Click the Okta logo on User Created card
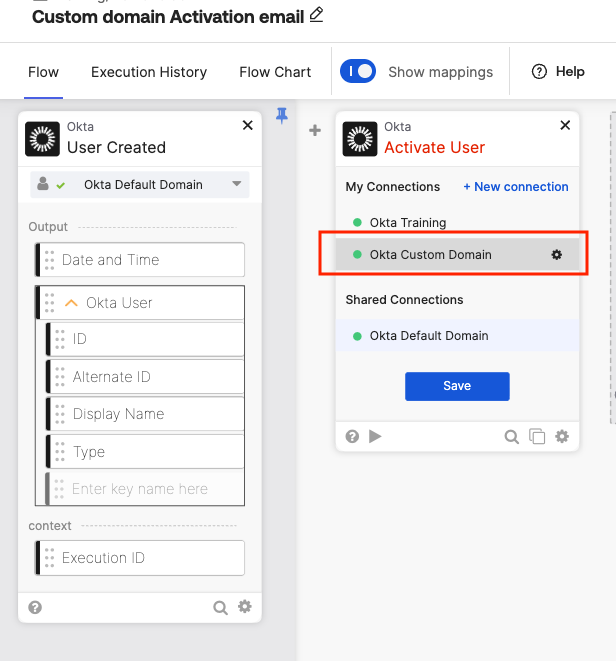The height and width of the screenshot is (661, 616). click(42, 139)
